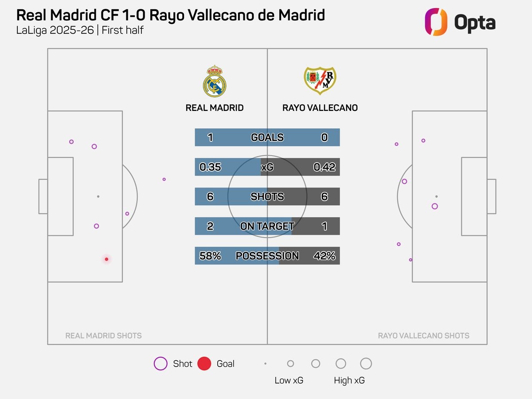Click the xG stat bar label

[x=267, y=167]
